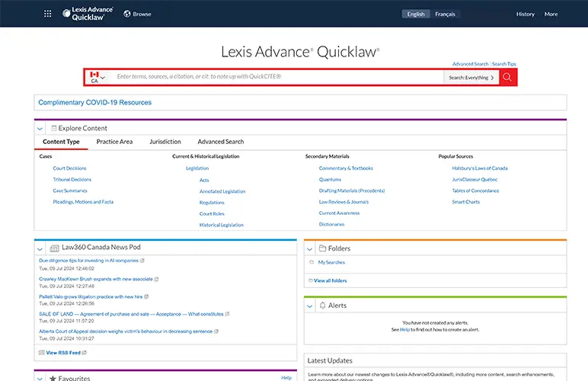Open the Legislation link
Screen dimensions: 588x381
point(197,168)
